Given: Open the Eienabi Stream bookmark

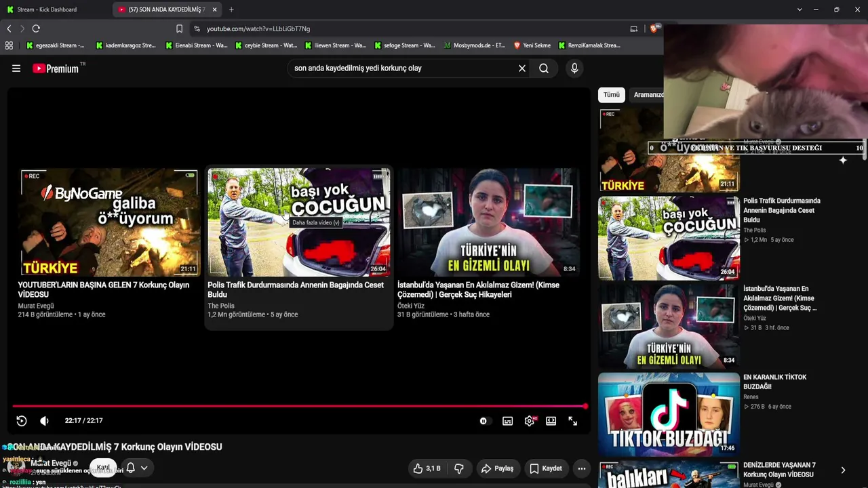Looking at the screenshot, I should click(x=196, y=45).
